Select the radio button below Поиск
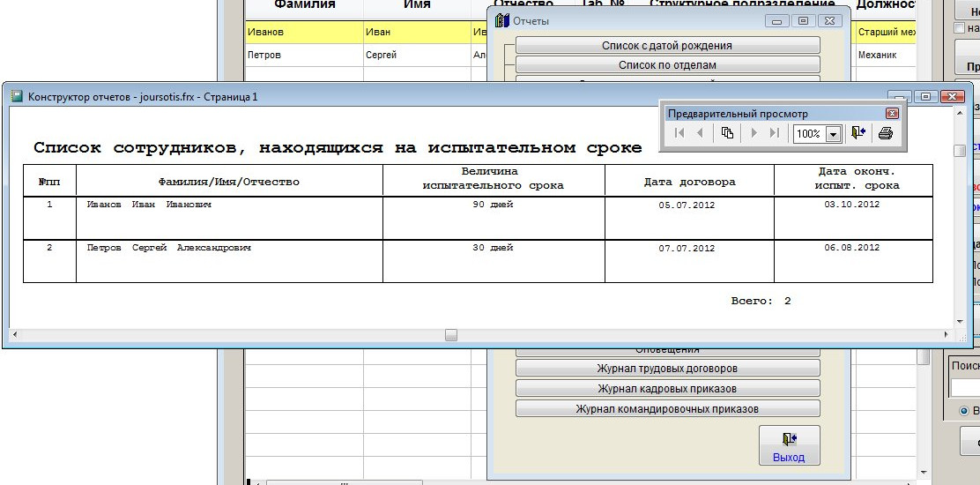 [964, 411]
